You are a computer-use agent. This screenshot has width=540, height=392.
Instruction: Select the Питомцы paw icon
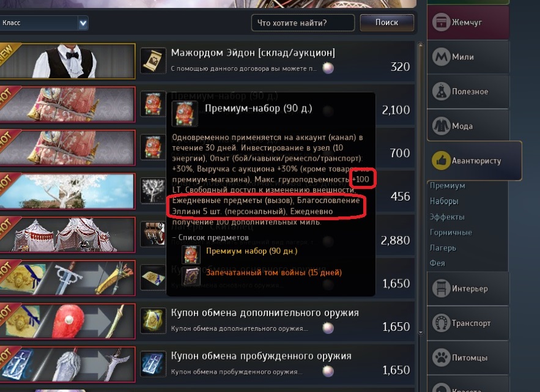pos(441,358)
